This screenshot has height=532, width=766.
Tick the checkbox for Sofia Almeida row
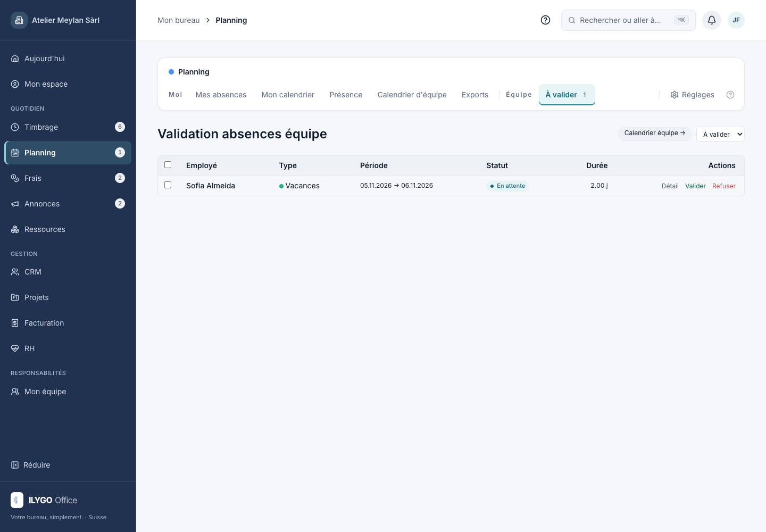coord(168,185)
